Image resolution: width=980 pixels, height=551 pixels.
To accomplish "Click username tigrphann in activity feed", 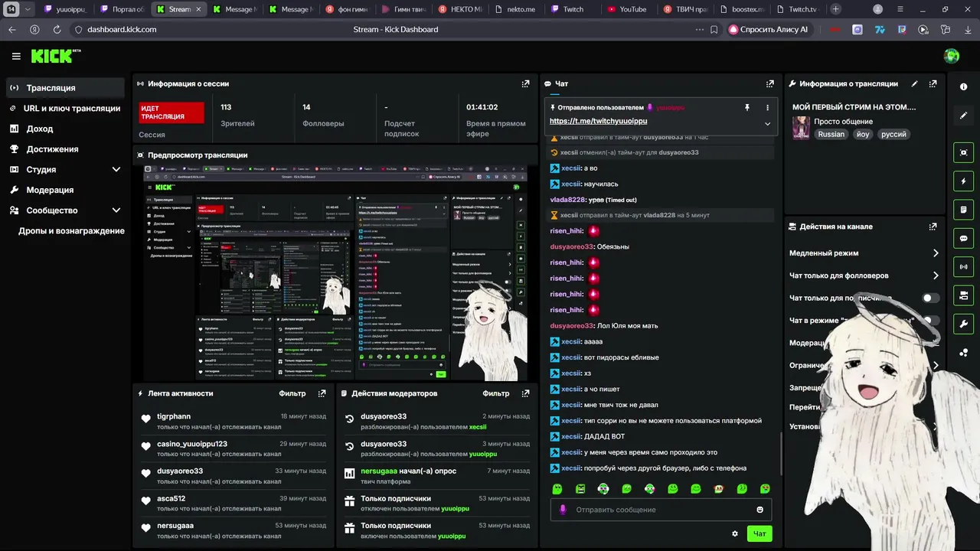I will (174, 417).
